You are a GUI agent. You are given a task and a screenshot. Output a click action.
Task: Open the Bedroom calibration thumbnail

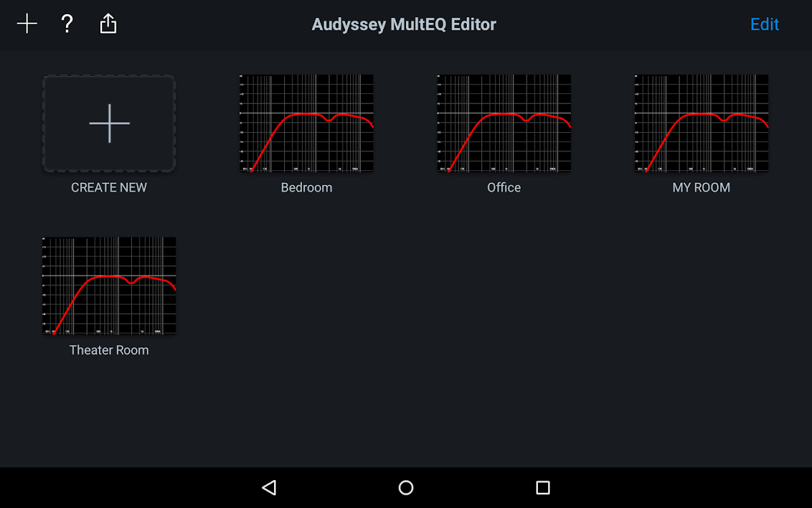point(306,123)
